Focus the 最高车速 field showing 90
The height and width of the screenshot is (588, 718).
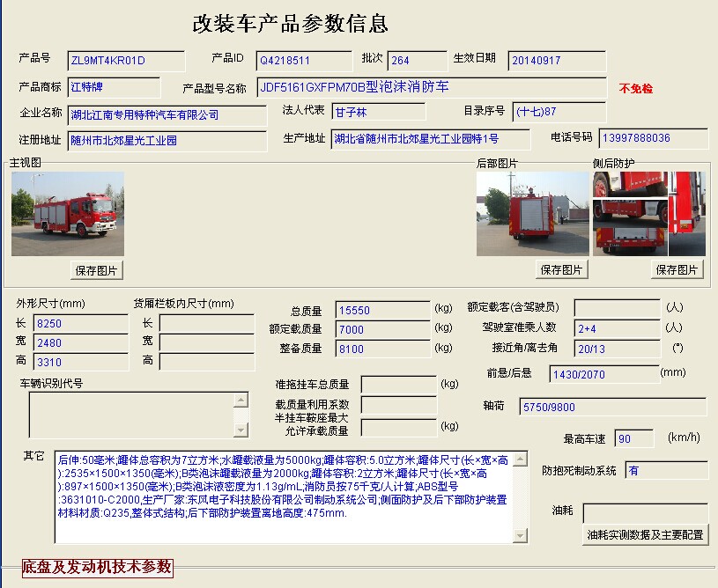pyautogui.click(x=633, y=438)
